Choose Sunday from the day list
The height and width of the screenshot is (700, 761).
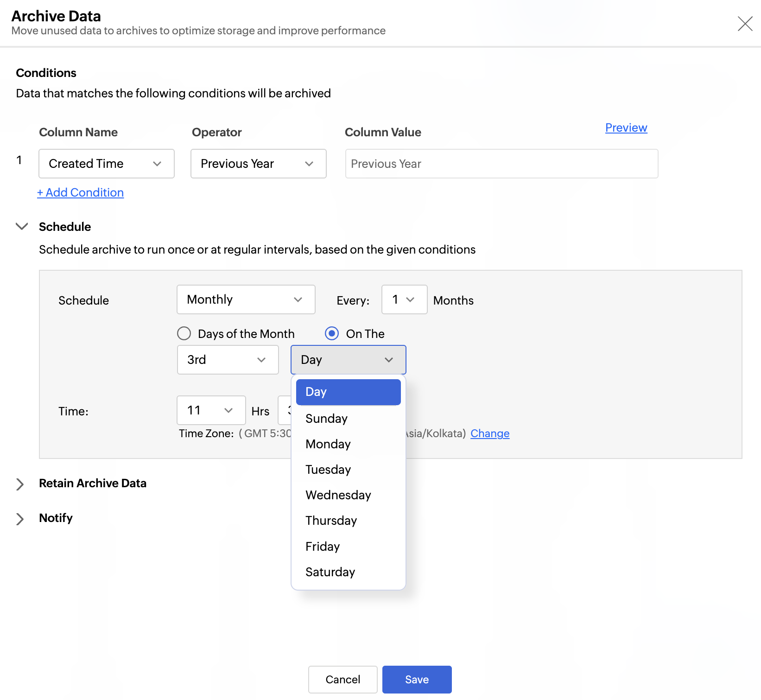coord(326,419)
